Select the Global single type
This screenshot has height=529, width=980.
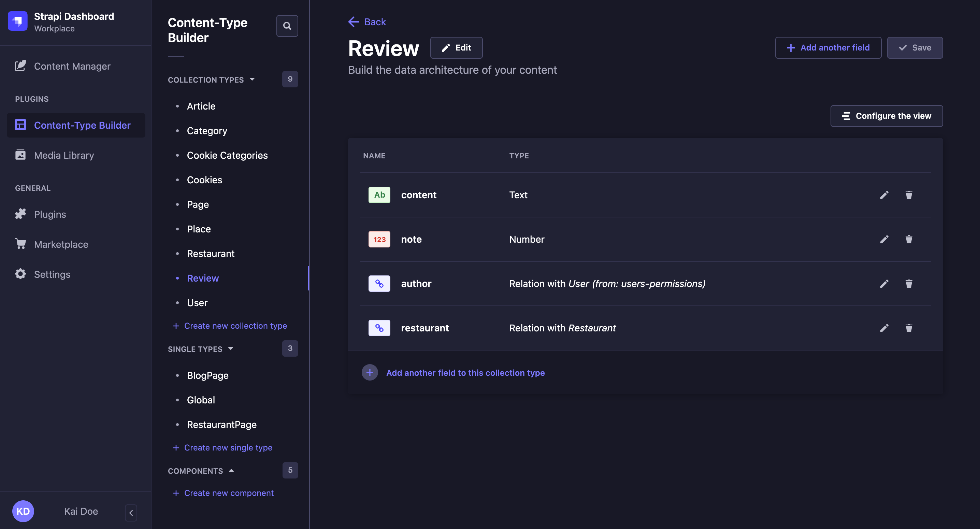point(201,400)
